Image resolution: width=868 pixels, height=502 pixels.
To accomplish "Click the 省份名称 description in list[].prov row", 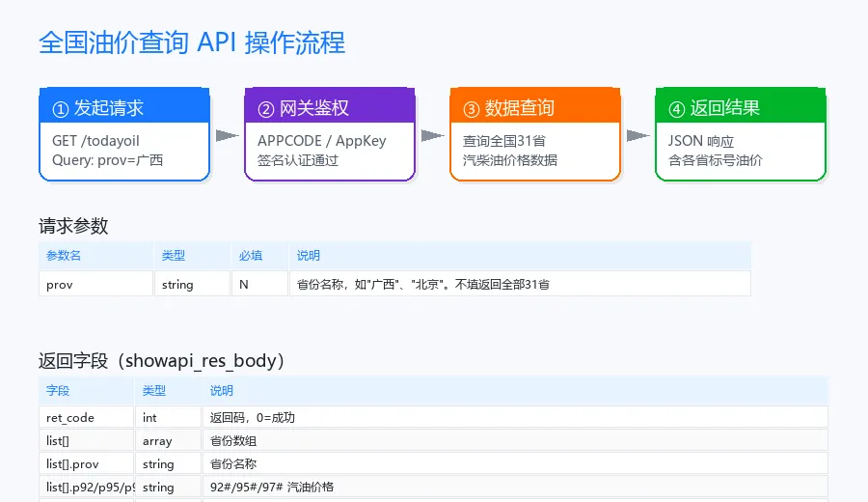I will click(x=515, y=463).
